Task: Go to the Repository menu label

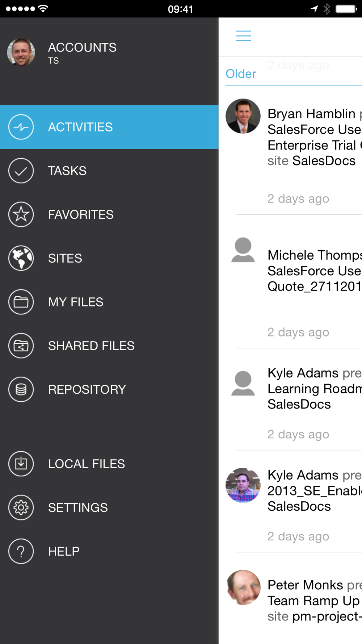Action: point(87,389)
